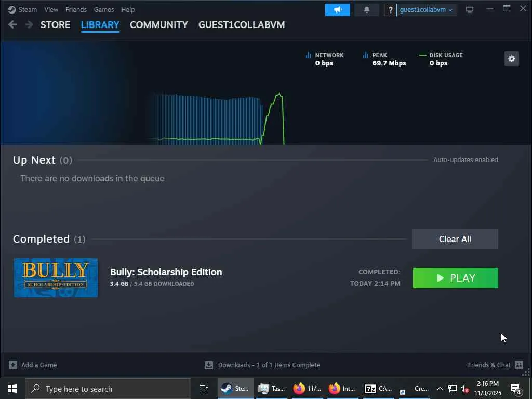
Task: Open the Games menu
Action: pos(104,10)
